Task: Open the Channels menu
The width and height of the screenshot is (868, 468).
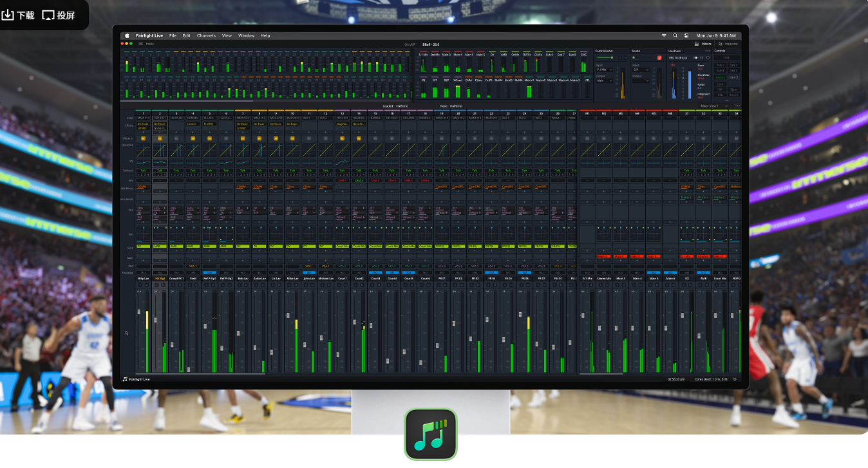Action: pos(206,35)
